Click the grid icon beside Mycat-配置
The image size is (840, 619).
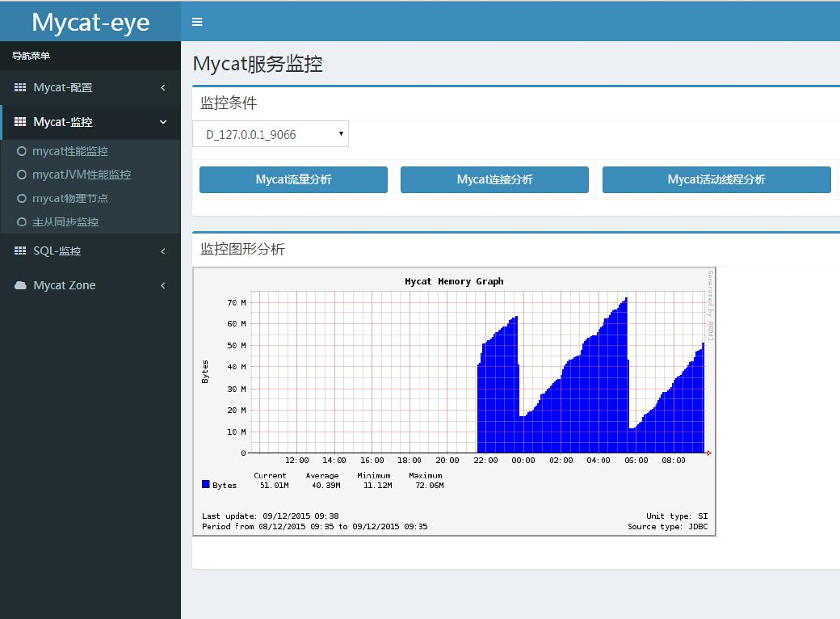[20, 87]
